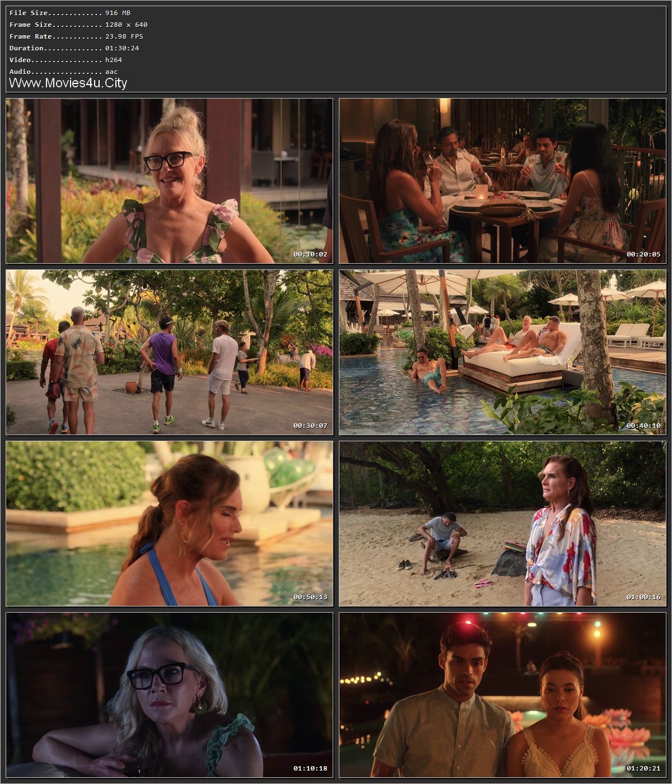The width and height of the screenshot is (672, 784).
Task: Select the Duration 01:30:24 text
Action: 67,48
